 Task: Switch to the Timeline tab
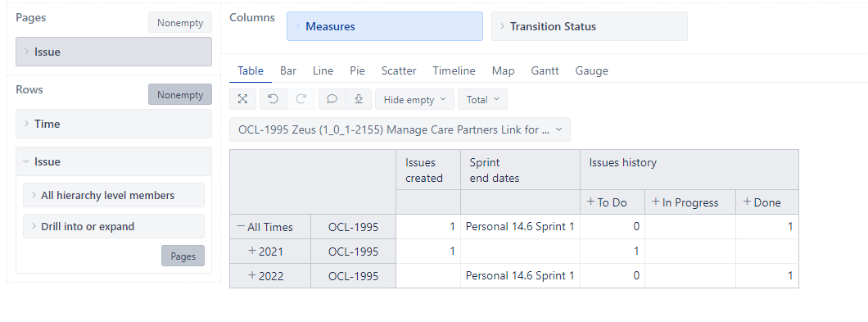(x=454, y=70)
